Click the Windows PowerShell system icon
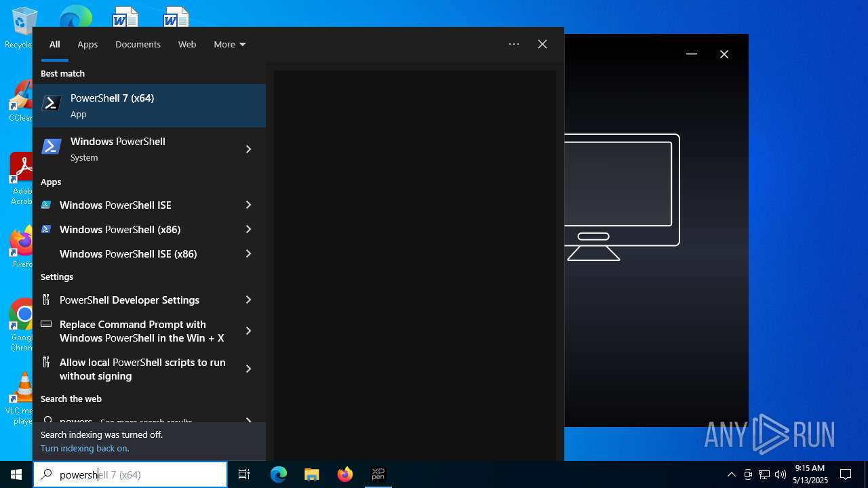Image resolution: width=868 pixels, height=488 pixels. (x=52, y=147)
